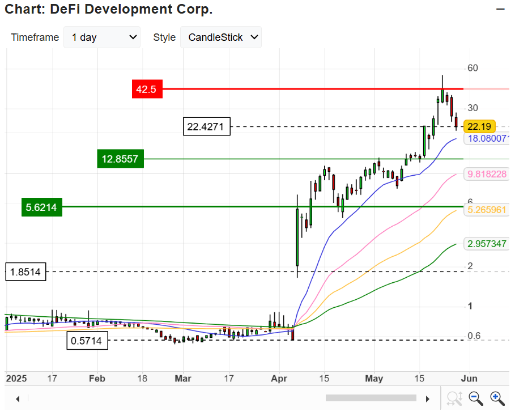
Task: Click the 60 price axis label
Action: [473, 68]
